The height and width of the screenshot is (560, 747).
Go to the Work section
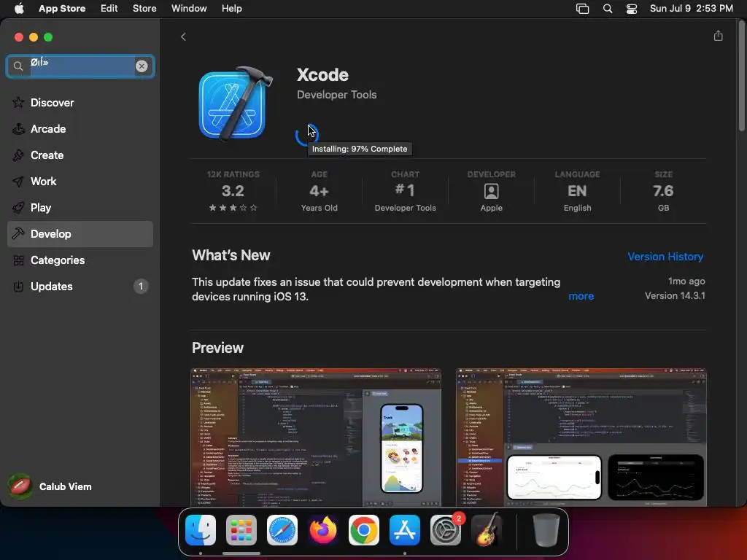click(80, 182)
